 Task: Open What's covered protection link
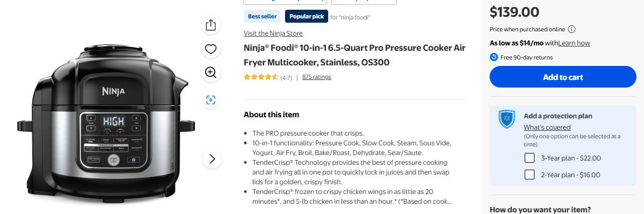tap(547, 127)
